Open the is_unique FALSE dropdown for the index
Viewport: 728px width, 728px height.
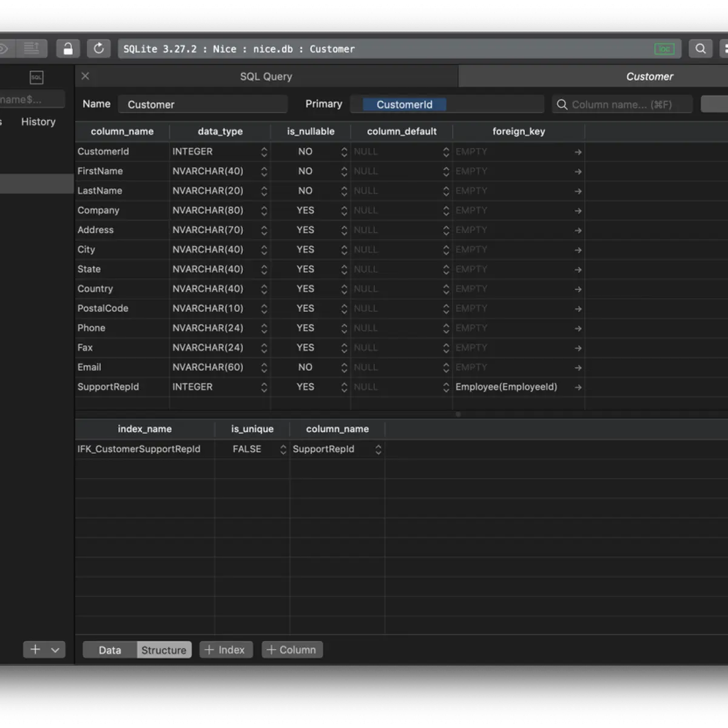point(283,450)
